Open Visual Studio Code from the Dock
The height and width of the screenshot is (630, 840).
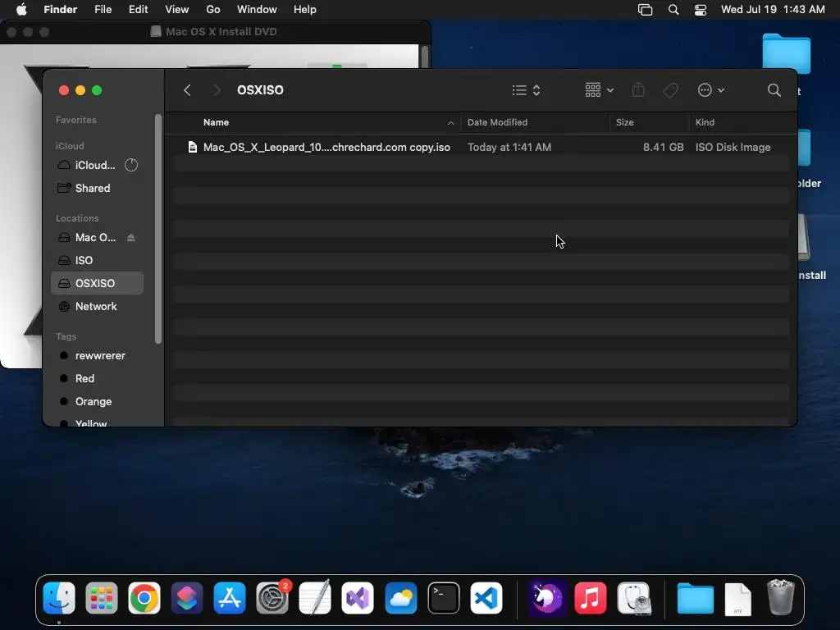click(486, 598)
